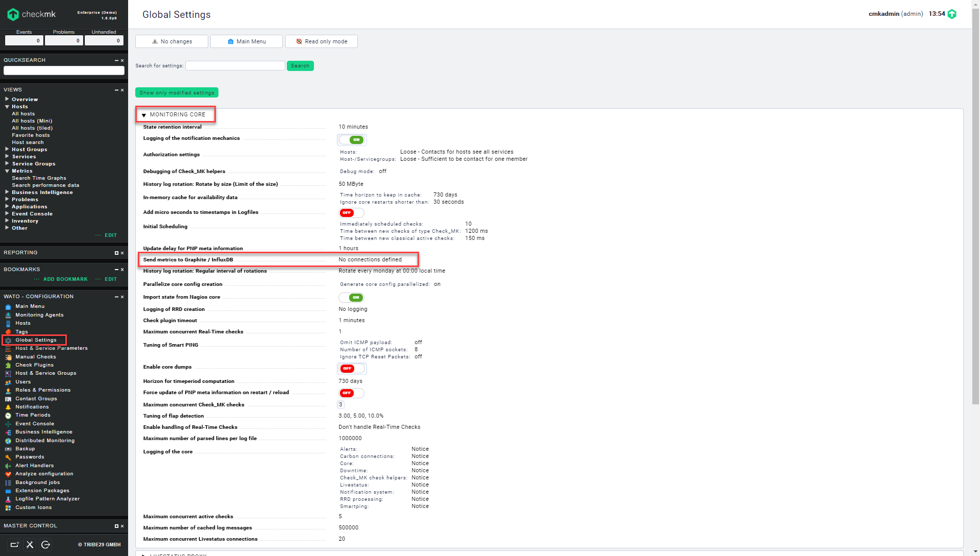Click the Backup icon in WATO
The width and height of the screenshot is (980, 556).
pos(8,449)
